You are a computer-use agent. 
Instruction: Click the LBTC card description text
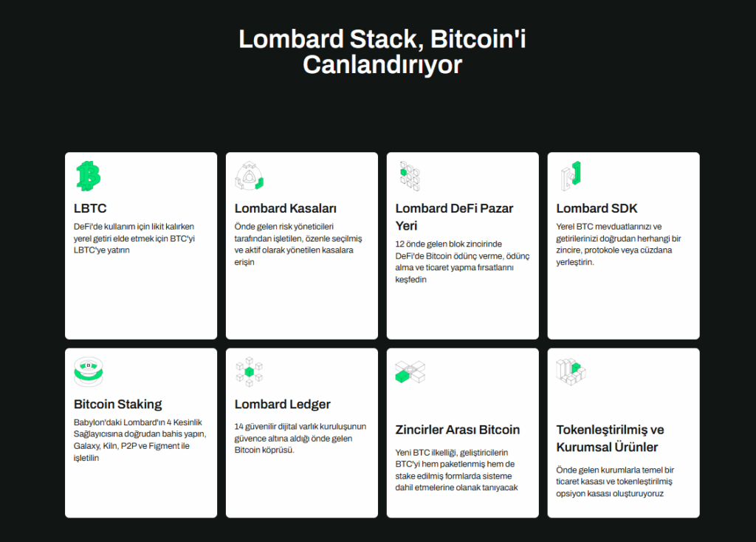coord(134,238)
